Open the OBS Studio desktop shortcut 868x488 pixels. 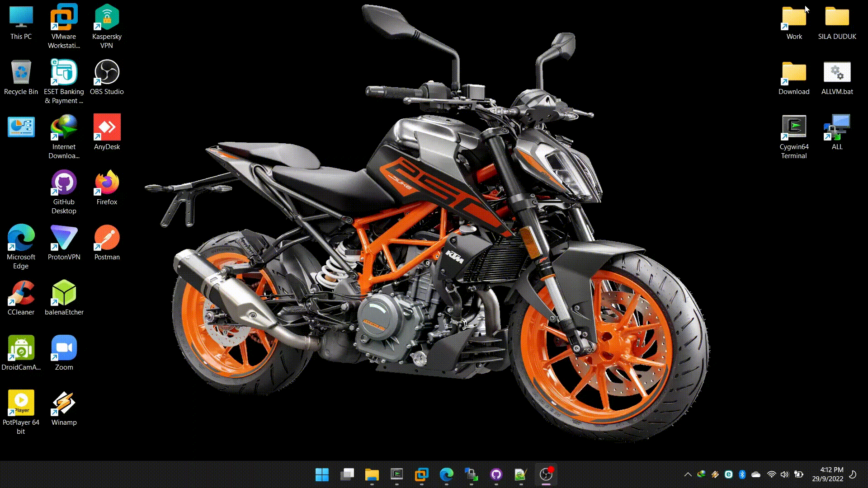(107, 73)
